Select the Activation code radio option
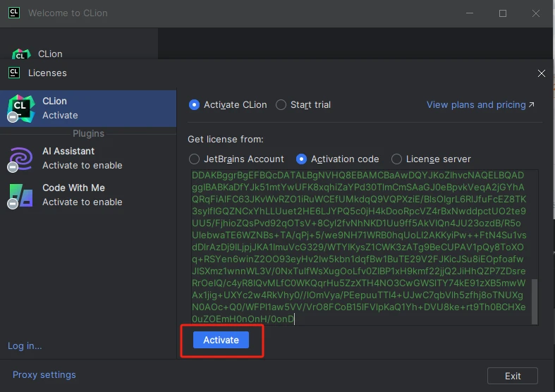 302,159
